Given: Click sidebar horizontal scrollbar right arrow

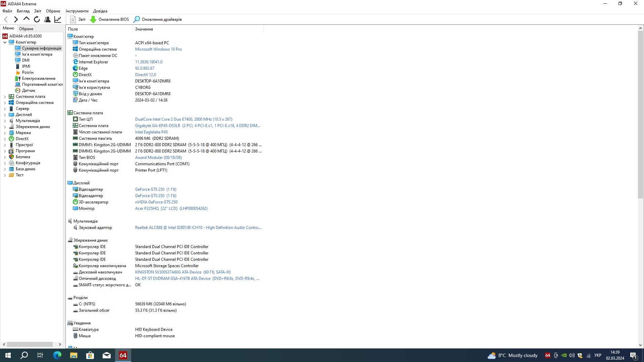Looking at the screenshot, I should (60, 344).
